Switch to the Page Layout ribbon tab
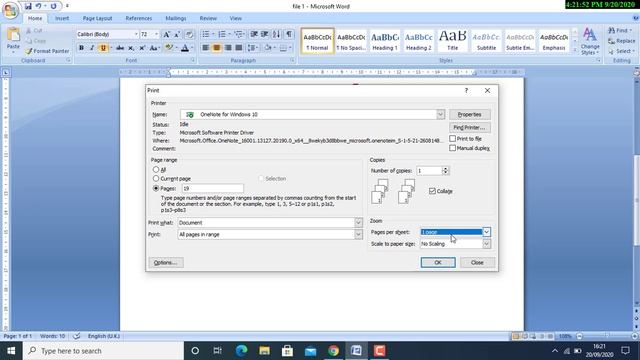 click(x=97, y=18)
